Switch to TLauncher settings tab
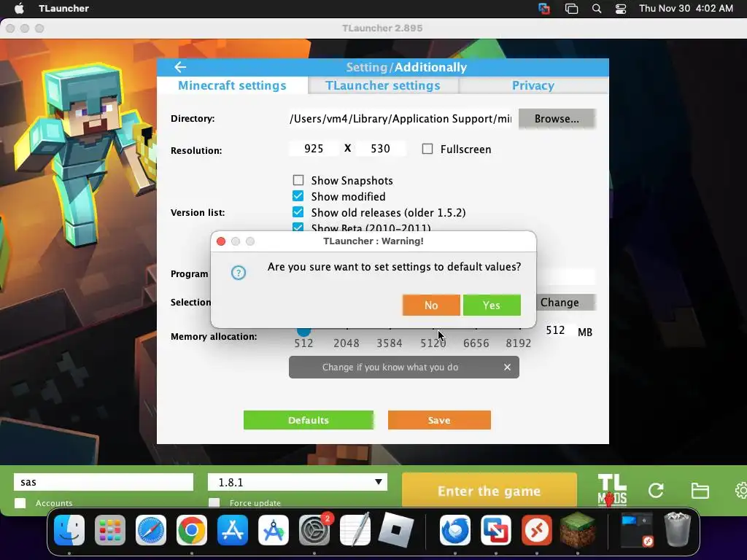The width and height of the screenshot is (747, 560). click(x=382, y=85)
